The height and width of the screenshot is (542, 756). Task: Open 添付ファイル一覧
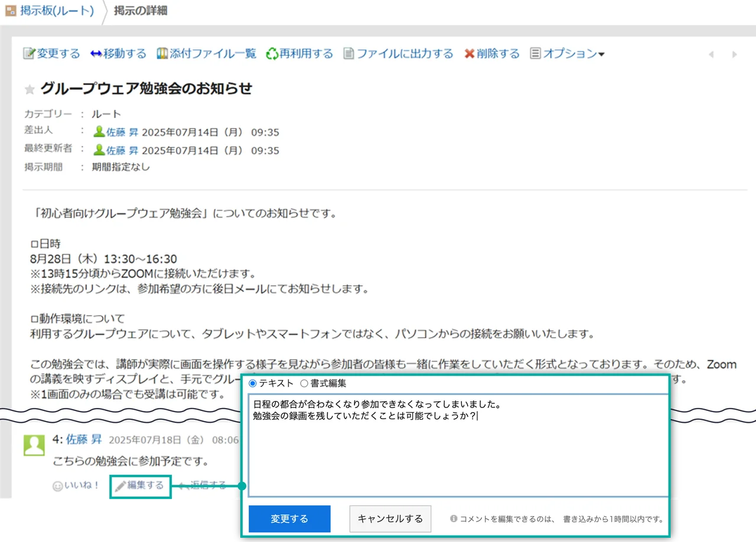[x=213, y=54]
